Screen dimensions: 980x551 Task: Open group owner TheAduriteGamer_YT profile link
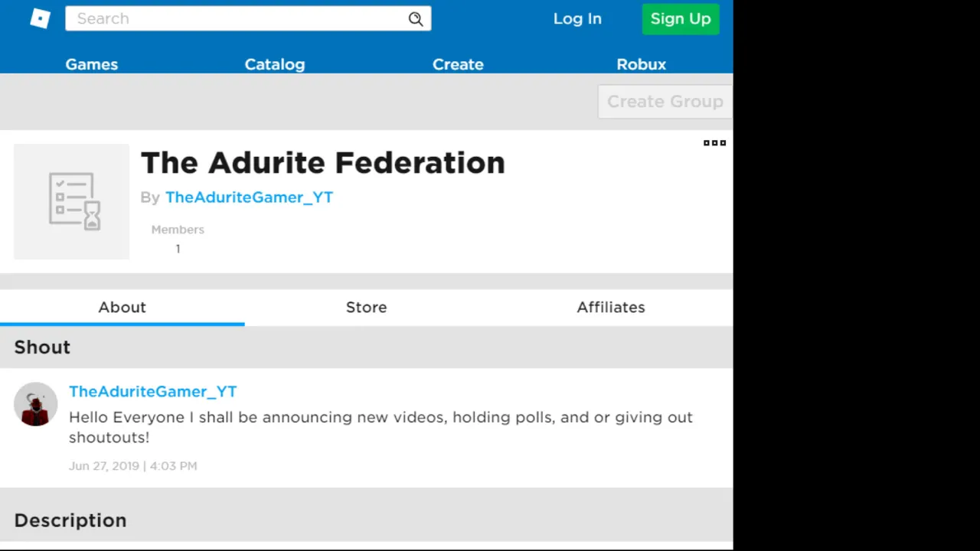point(249,197)
